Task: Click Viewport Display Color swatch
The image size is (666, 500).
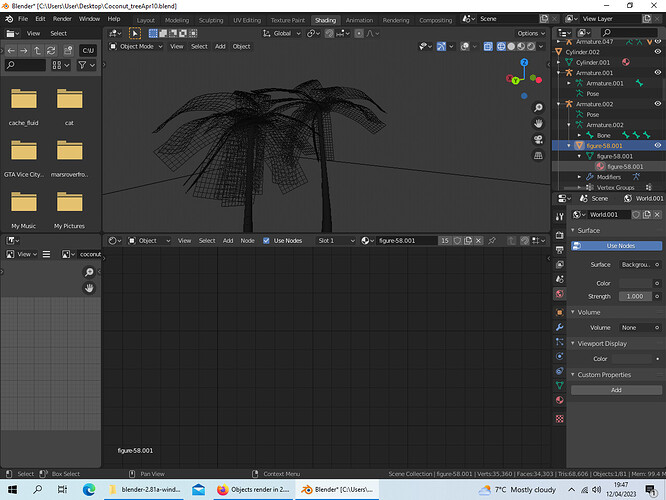Action: [x=632, y=359]
